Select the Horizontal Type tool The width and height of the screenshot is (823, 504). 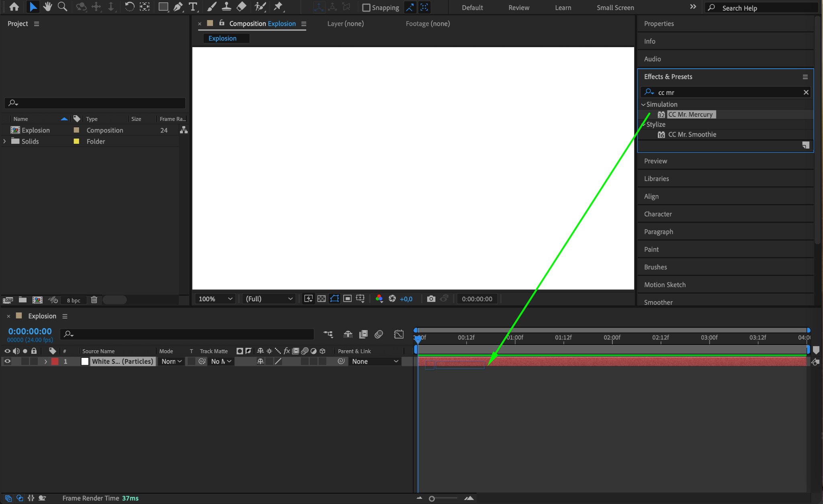(x=193, y=7)
